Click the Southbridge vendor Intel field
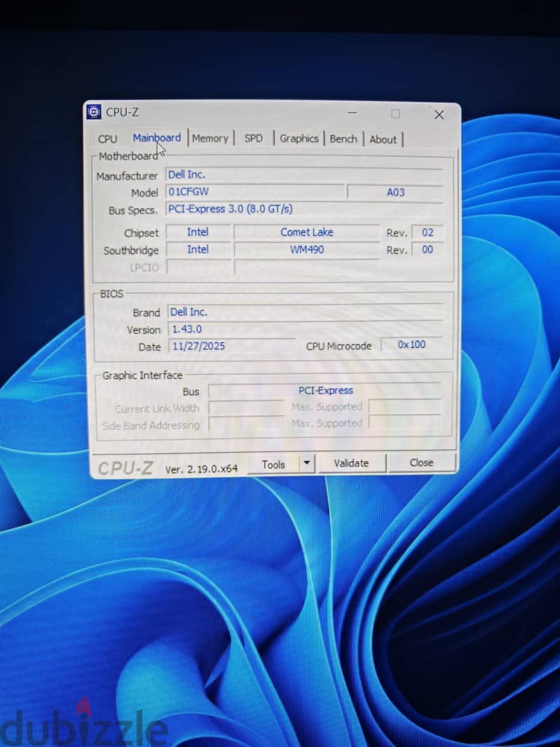 (x=198, y=249)
